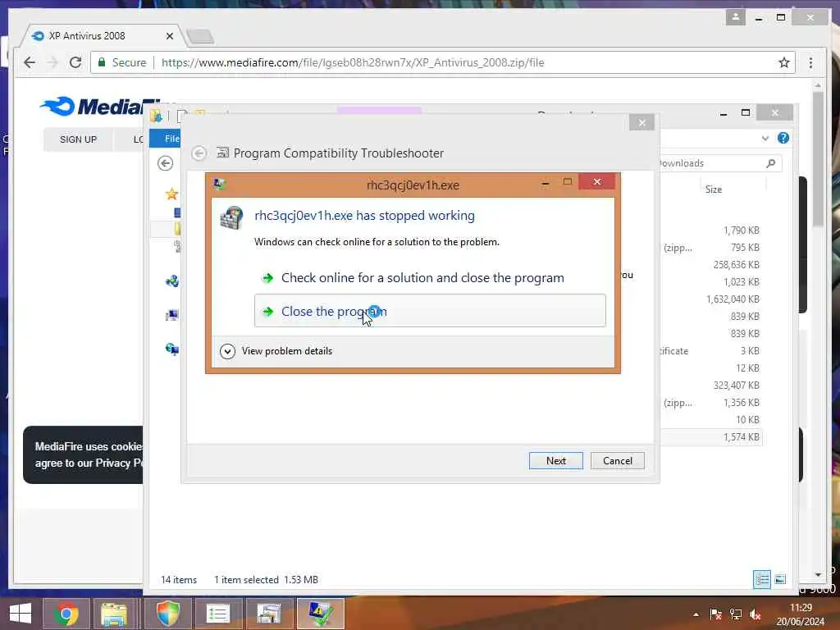840x630 pixels.
Task: Click Next in Compatibility Troubleshooter
Action: point(555,461)
